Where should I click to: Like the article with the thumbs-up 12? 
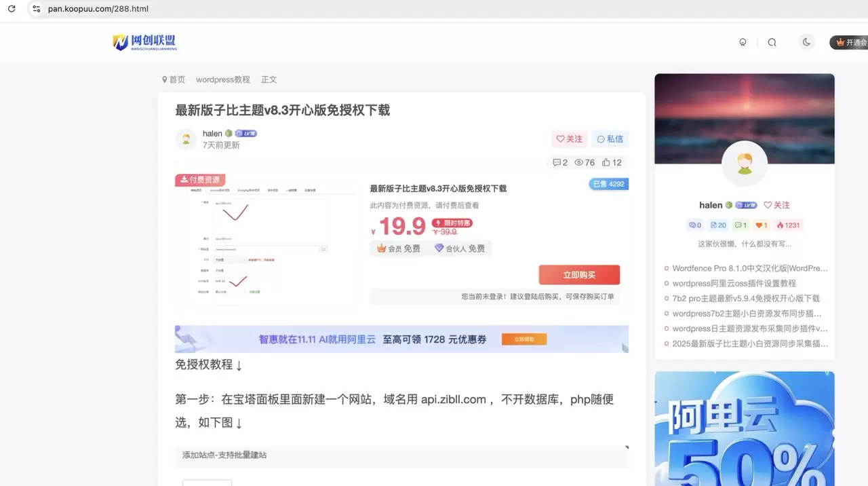coord(612,162)
